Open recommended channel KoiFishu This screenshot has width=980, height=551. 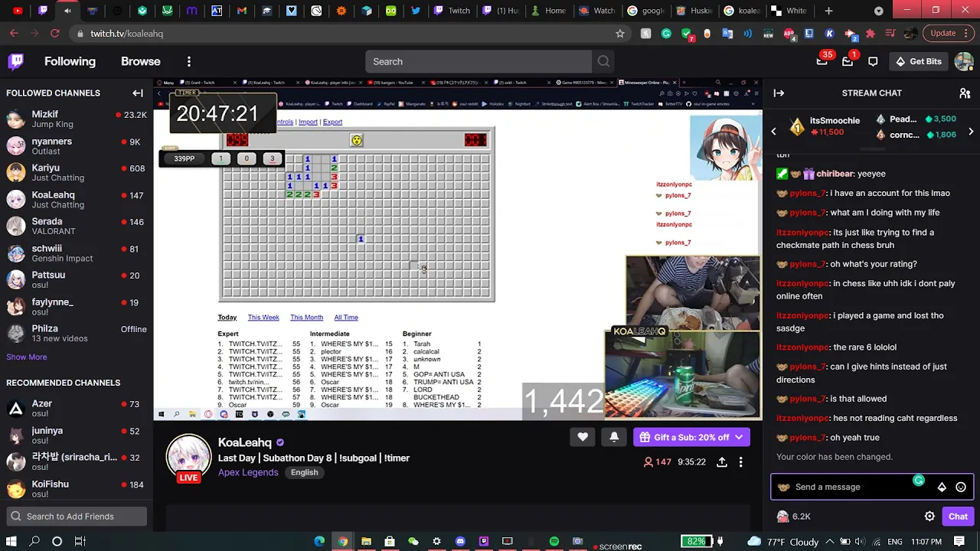pos(77,489)
